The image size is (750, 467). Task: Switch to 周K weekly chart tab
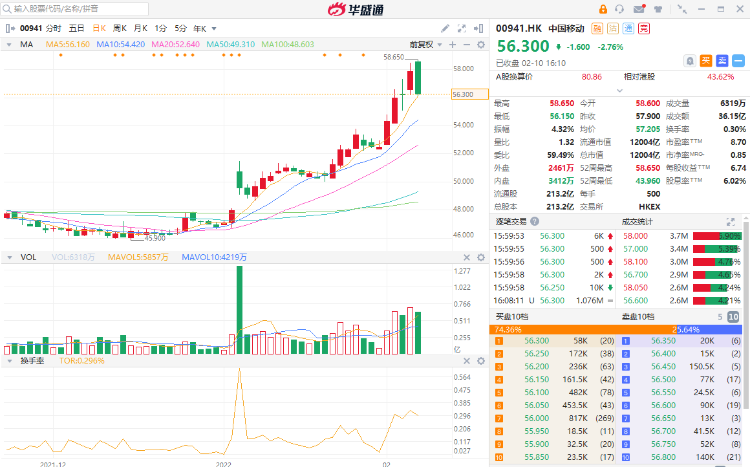119,29
